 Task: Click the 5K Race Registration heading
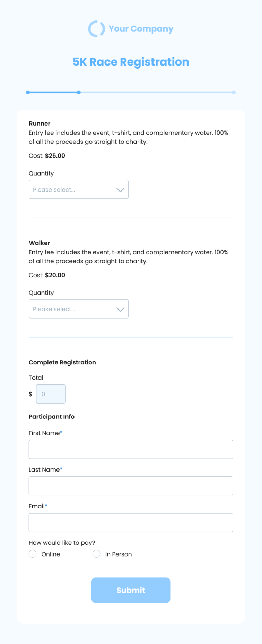point(131,62)
